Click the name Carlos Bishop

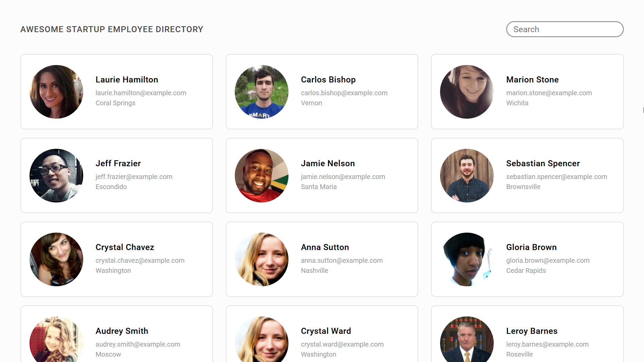coord(328,80)
